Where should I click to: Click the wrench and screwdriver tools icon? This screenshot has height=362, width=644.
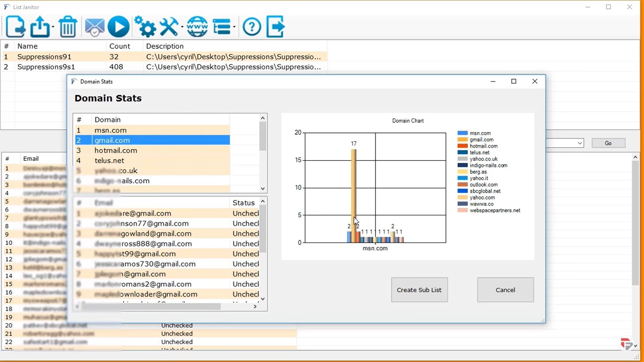[169, 26]
